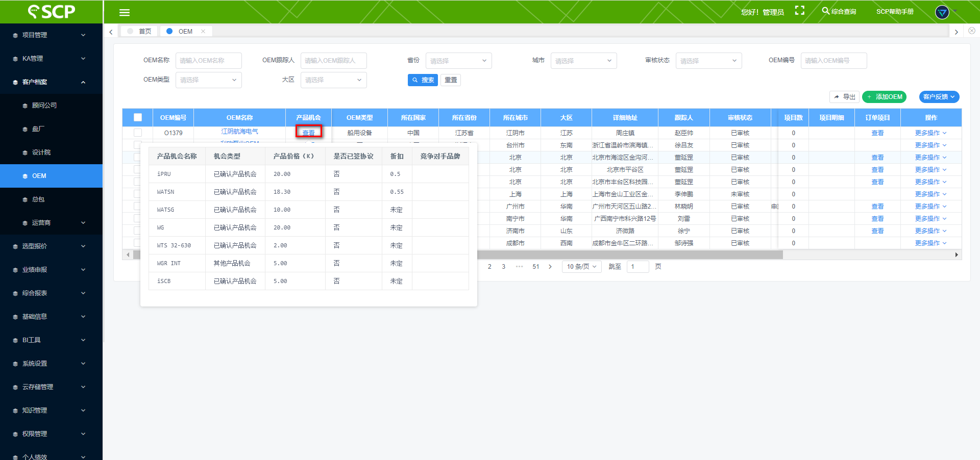Select OEM in the sidebar

pos(51,176)
